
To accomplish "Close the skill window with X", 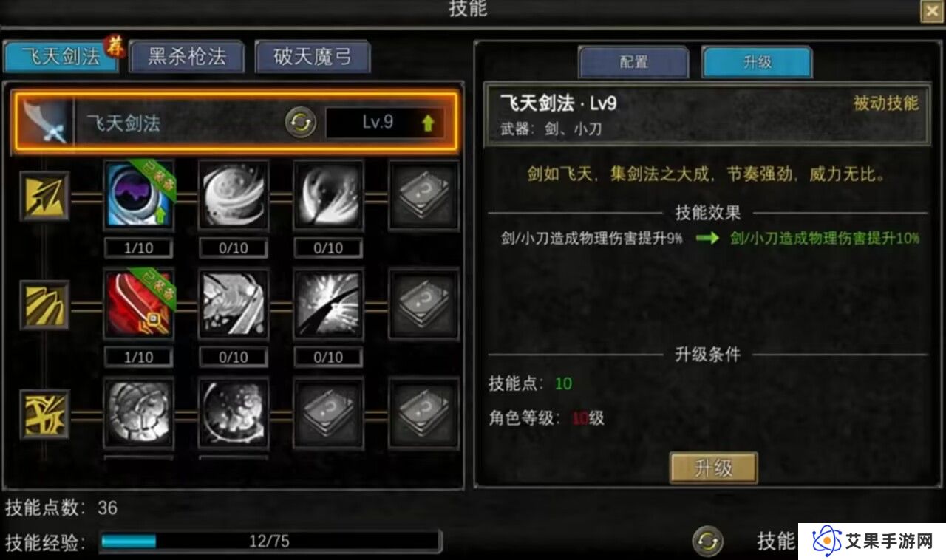I will tap(930, 11).
